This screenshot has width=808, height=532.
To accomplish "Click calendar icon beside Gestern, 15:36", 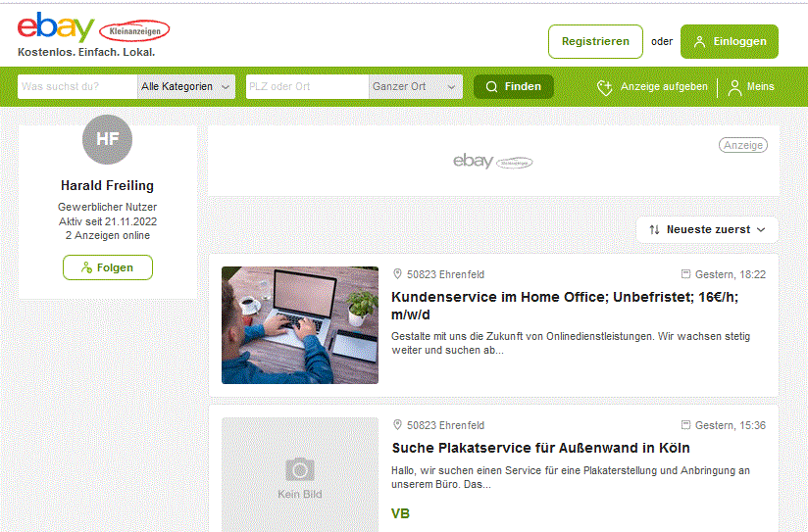I will point(685,425).
